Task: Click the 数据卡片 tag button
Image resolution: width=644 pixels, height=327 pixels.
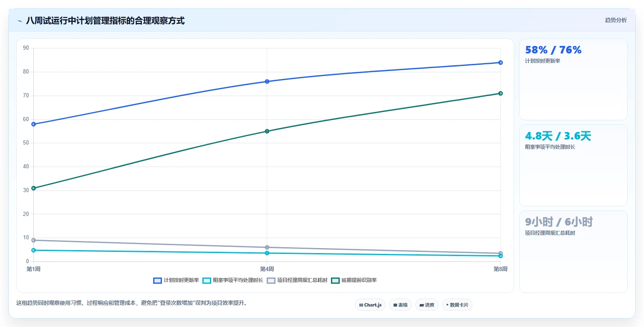Action: tap(457, 305)
